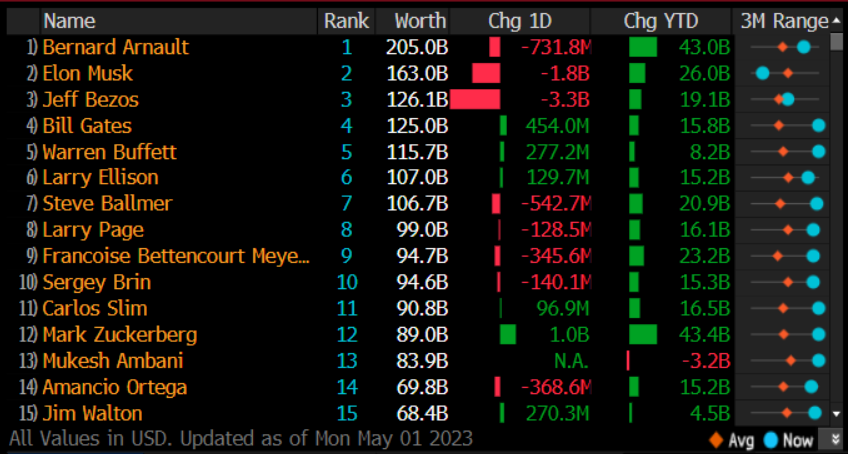Image resolution: width=848 pixels, height=454 pixels.
Task: Select Jim Walton name
Action: pyautogui.click(x=92, y=413)
